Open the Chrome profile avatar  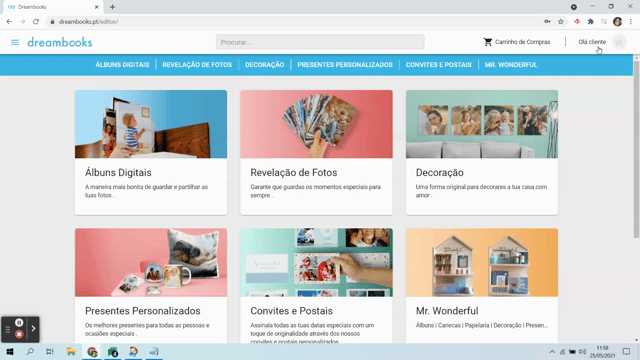pos(618,22)
